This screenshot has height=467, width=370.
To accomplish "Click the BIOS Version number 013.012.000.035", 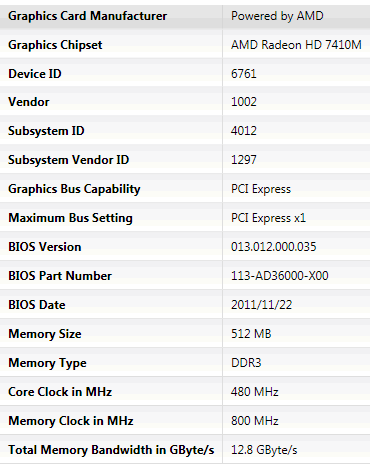I will click(x=273, y=247).
